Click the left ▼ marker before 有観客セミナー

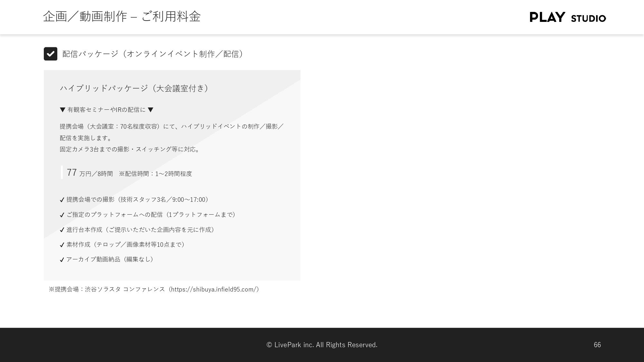point(62,110)
